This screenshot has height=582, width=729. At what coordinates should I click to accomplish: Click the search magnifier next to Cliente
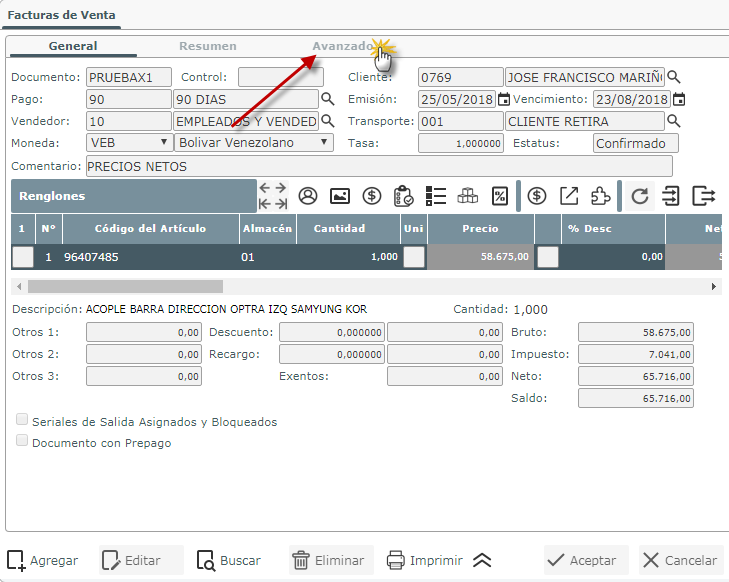click(x=674, y=77)
